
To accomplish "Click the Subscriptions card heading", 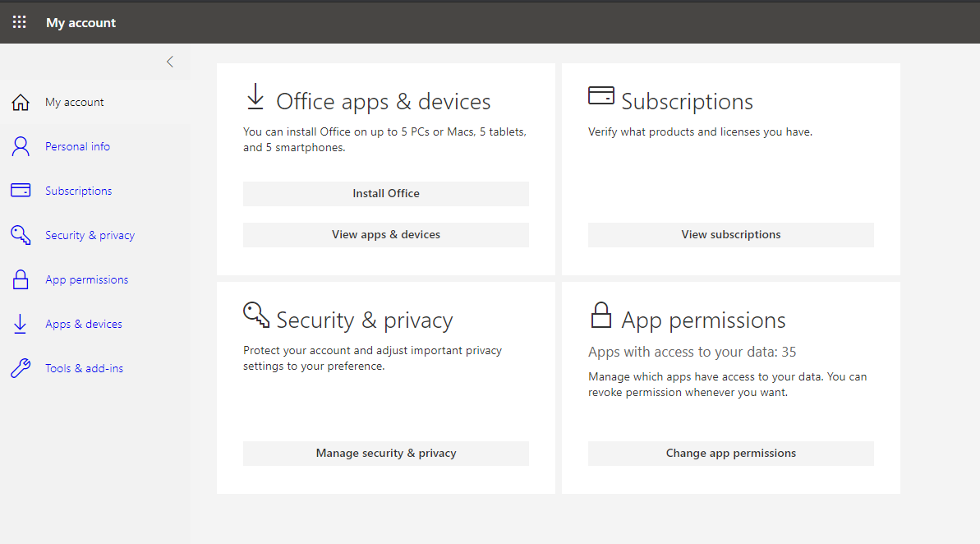I will click(x=687, y=102).
